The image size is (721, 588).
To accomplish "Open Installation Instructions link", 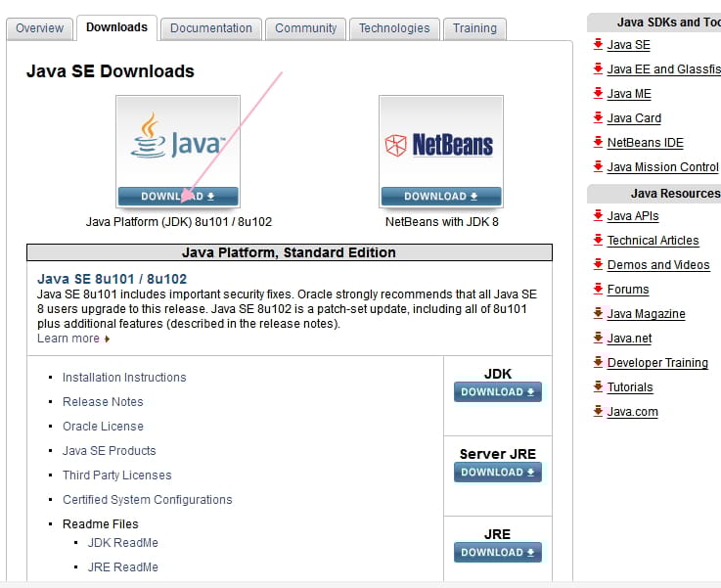I will coord(124,378).
